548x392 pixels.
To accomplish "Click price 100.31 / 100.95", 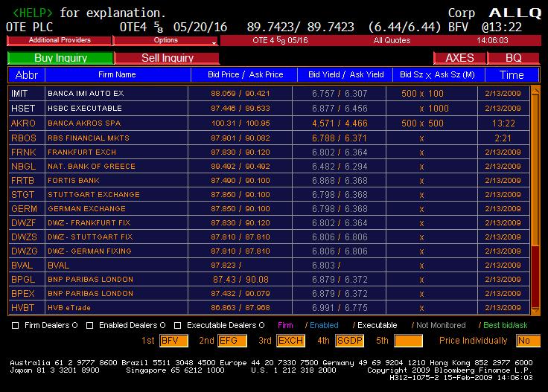I will tap(240, 123).
